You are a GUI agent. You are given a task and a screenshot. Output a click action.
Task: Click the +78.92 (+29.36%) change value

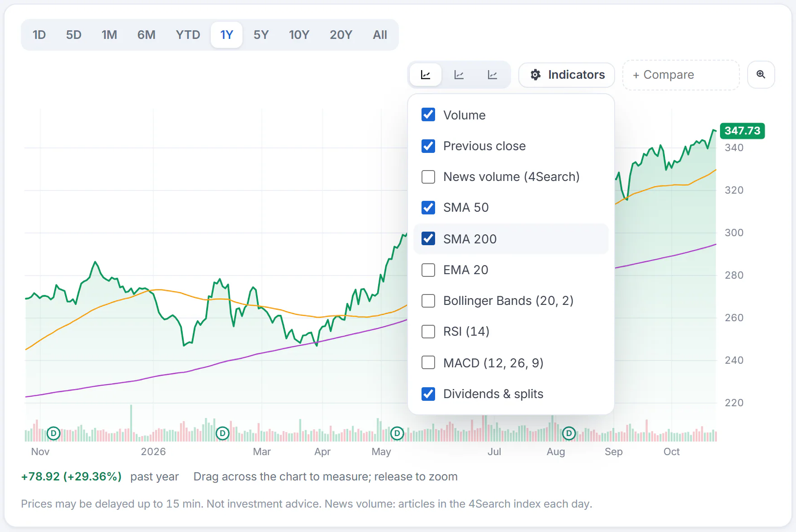pyautogui.click(x=71, y=477)
